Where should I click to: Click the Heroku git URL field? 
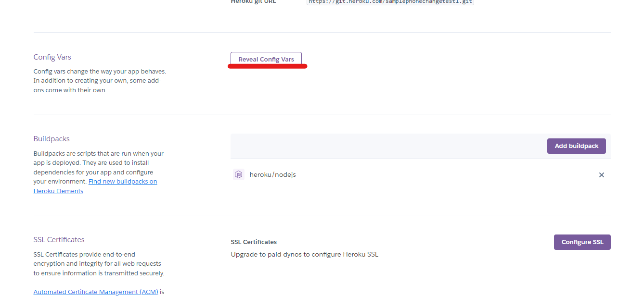coord(390,2)
